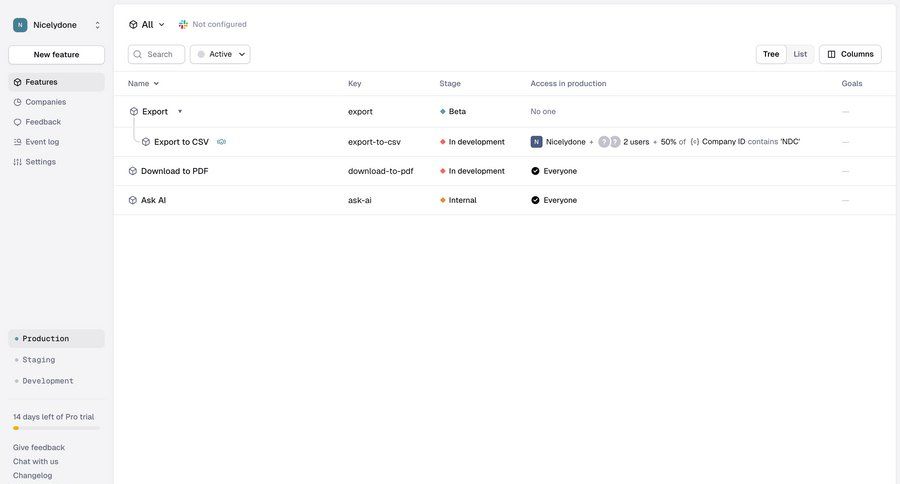
Task: Click In development stage for Export to CSV
Action: pyautogui.click(x=472, y=142)
